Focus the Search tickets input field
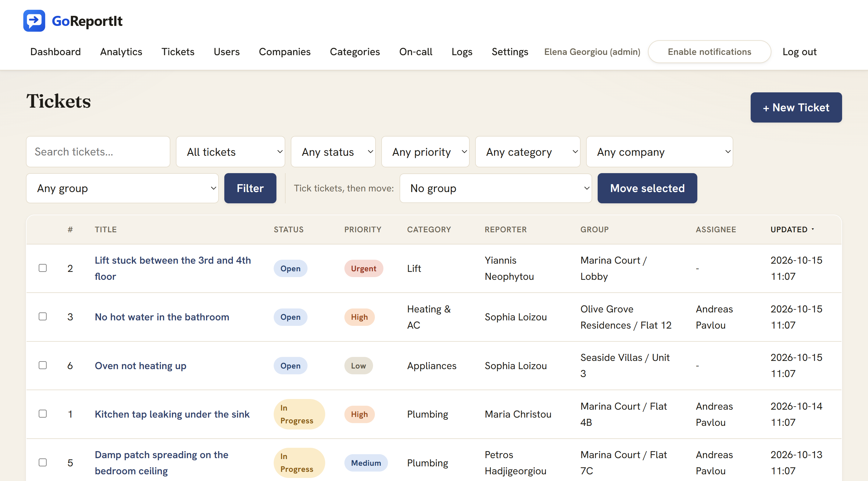The height and width of the screenshot is (481, 868). click(x=98, y=152)
